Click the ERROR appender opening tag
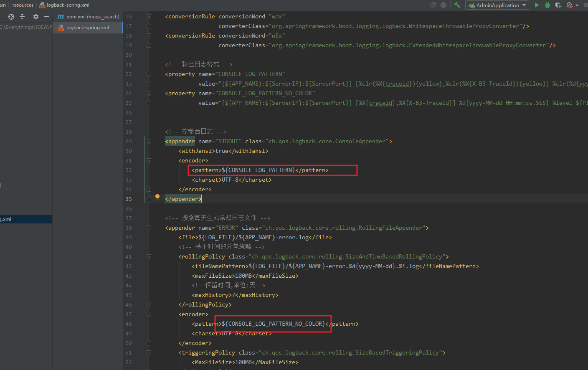Image resolution: width=588 pixels, height=370 pixels. pos(297,228)
